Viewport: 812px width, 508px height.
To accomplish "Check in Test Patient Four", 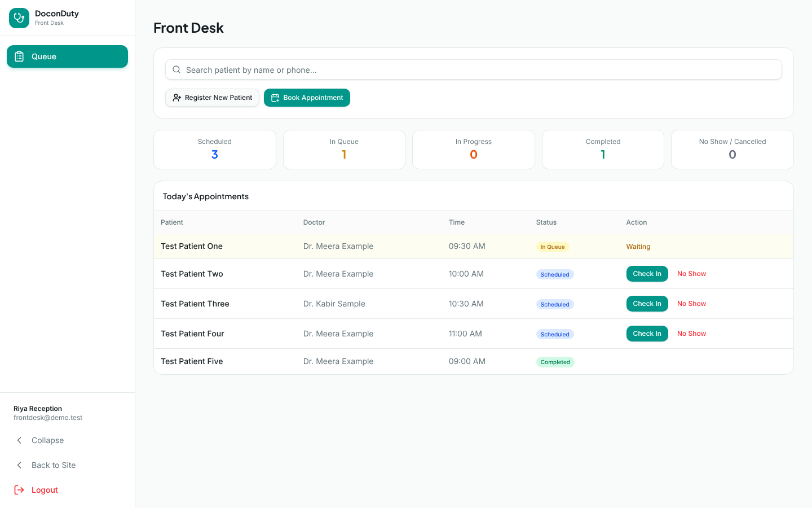I will click(647, 334).
